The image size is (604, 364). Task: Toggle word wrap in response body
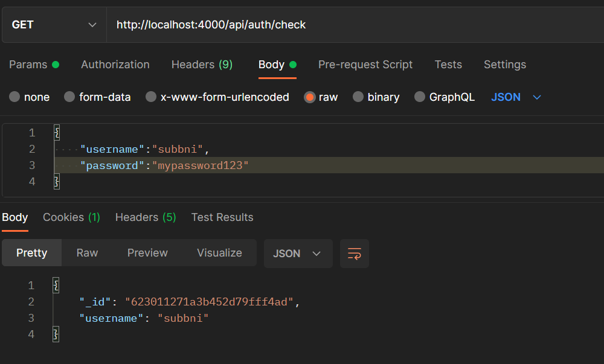tap(355, 254)
